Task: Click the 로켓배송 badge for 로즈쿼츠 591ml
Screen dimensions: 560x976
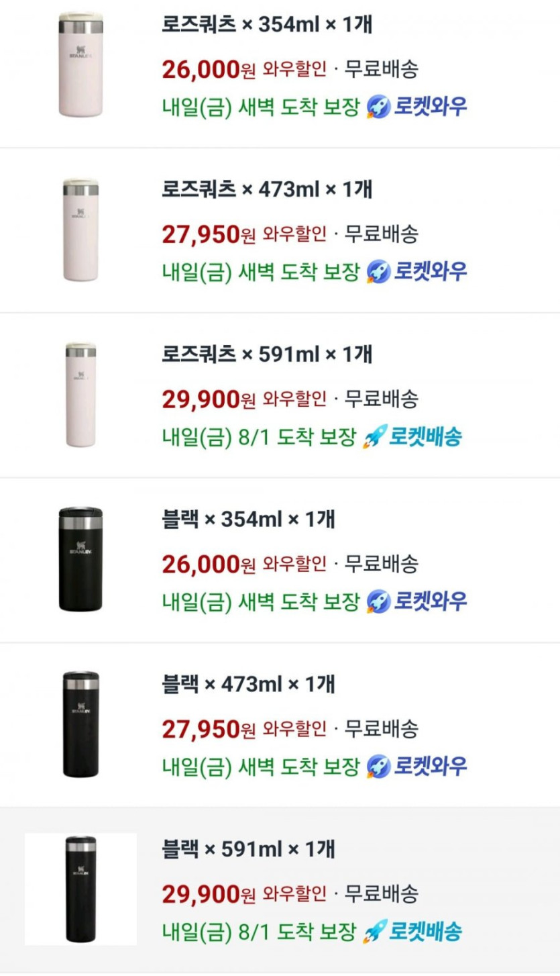Action: (x=412, y=438)
